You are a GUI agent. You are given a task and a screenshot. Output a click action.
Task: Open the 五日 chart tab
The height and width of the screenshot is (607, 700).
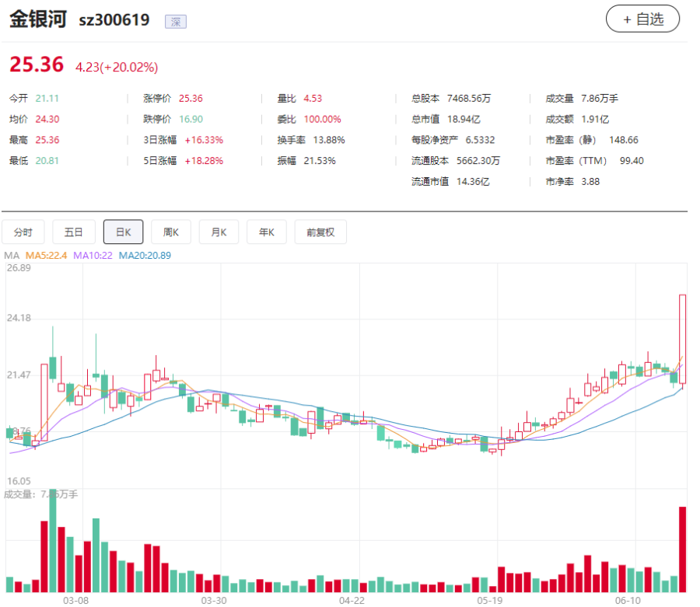(x=74, y=232)
